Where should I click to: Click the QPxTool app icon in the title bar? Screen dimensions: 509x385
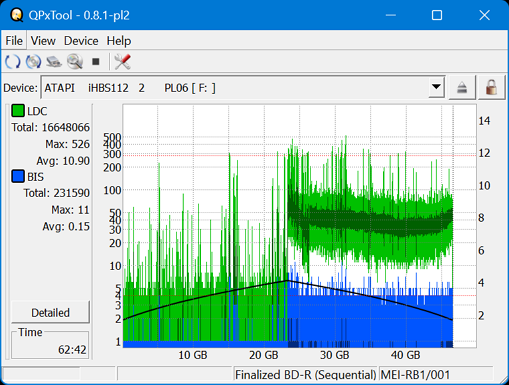click(x=16, y=15)
